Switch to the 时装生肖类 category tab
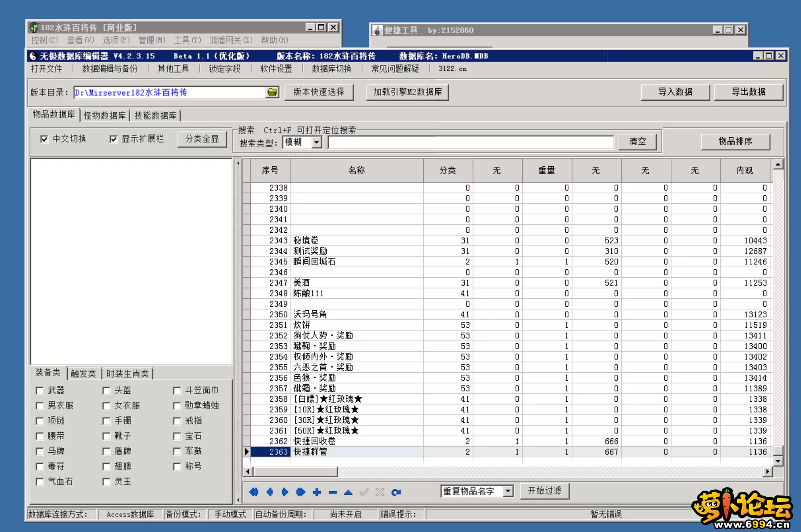The height and width of the screenshot is (532, 801). (x=128, y=374)
